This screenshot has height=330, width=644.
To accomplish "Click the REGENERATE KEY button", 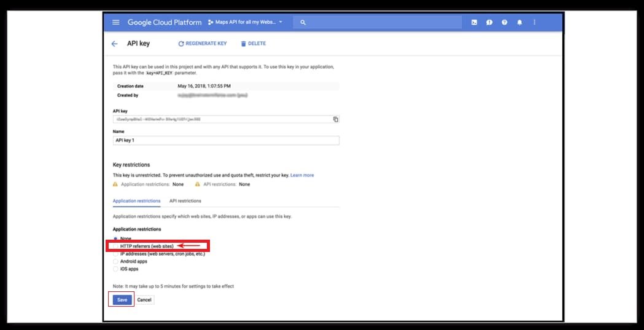I will click(203, 44).
